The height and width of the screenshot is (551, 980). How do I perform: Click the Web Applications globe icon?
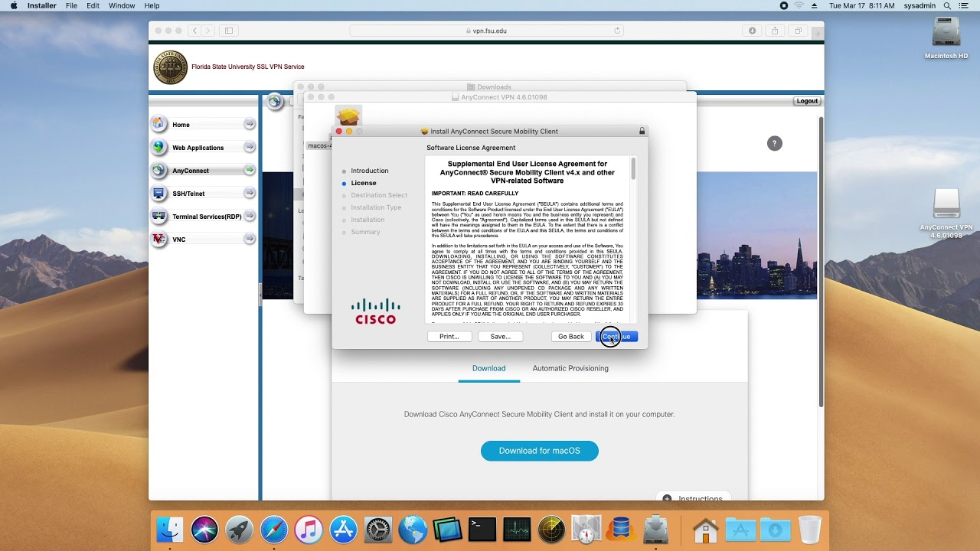tap(158, 147)
